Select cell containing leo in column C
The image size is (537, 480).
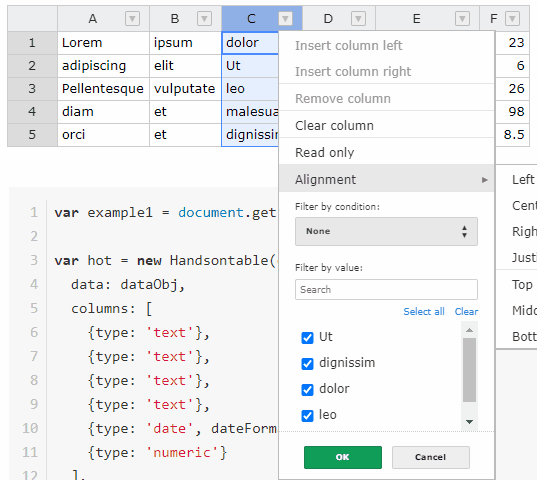[x=250, y=89]
